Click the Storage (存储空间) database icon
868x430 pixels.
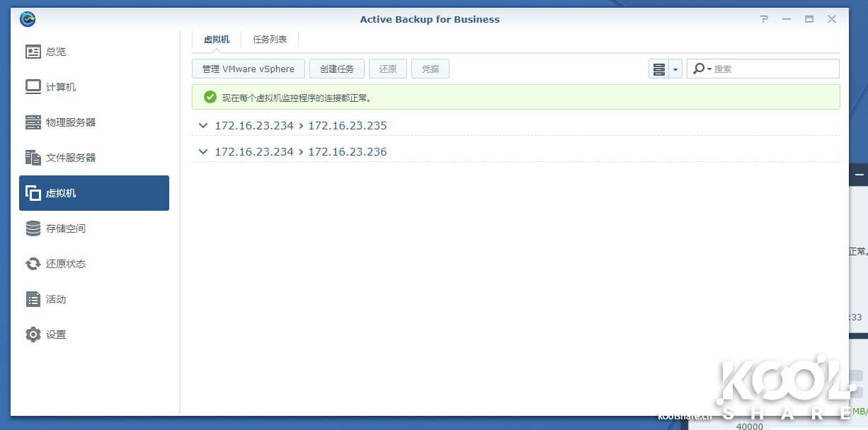(x=33, y=228)
